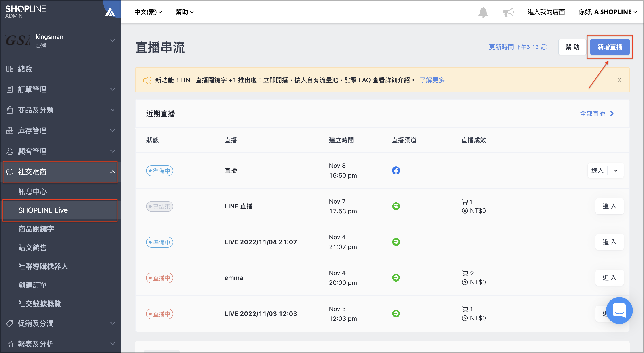Screen dimensions: 644x353
Task: Open the 幫助 dropdown in top bar
Action: pos(185,12)
